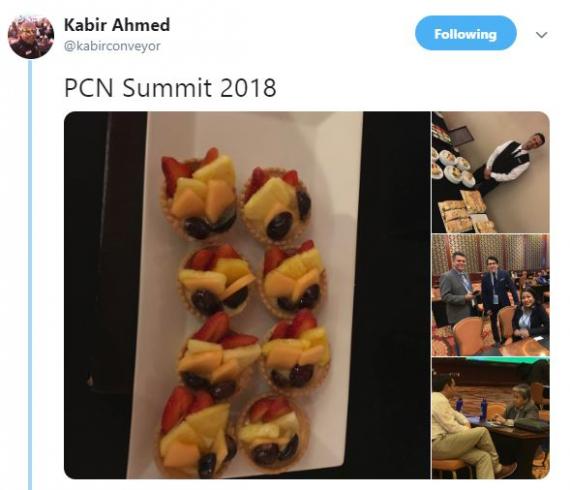Click the Following button to unfollow

(465, 33)
